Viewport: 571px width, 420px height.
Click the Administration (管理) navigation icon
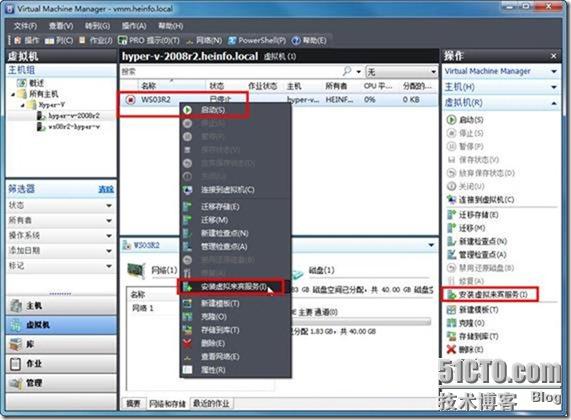pyautogui.click(x=16, y=383)
